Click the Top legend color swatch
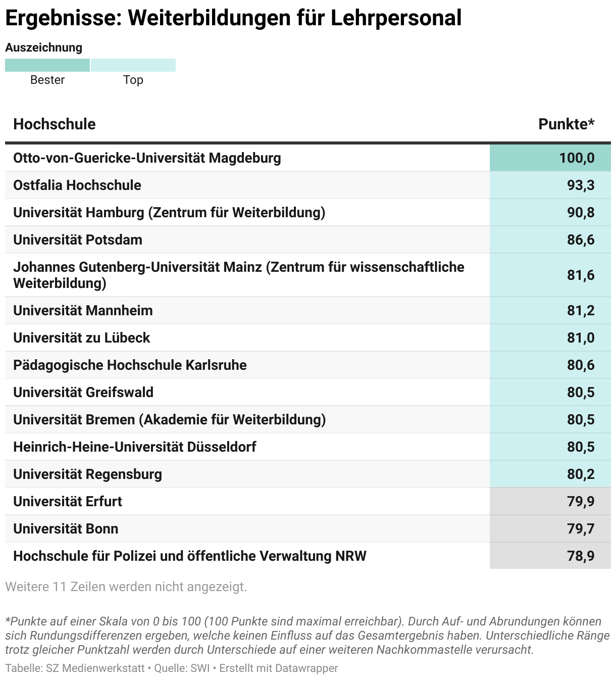 coord(133,65)
